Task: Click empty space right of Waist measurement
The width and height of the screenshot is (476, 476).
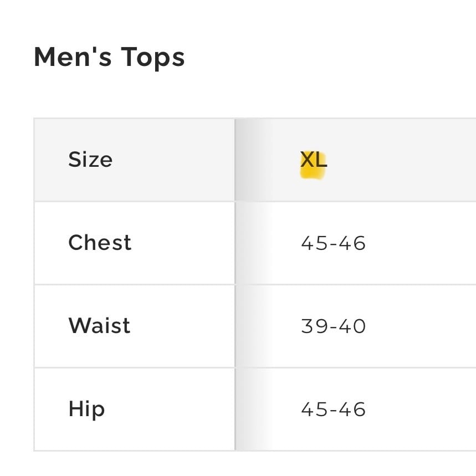Action: pyautogui.click(x=422, y=326)
